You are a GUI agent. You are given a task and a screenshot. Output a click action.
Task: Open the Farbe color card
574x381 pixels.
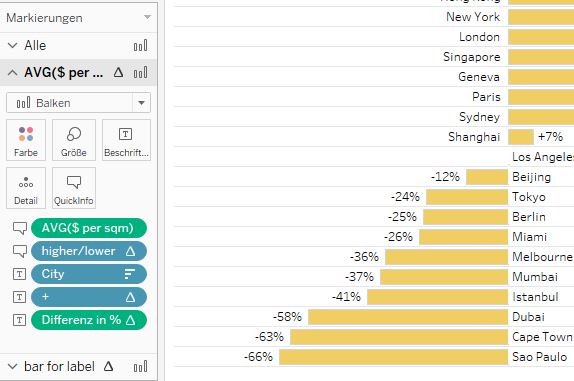click(x=26, y=140)
